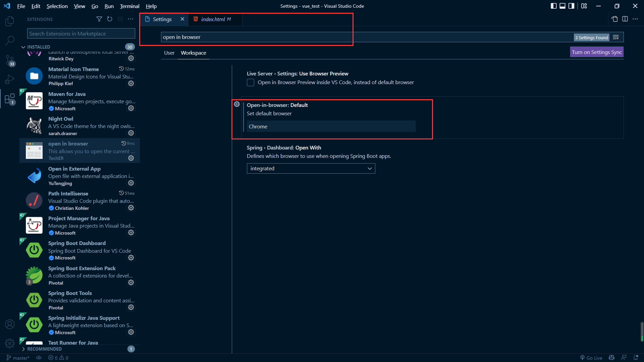This screenshot has width=644, height=362.
Task: Click the Chrome default browser text field
Action: tap(331, 126)
